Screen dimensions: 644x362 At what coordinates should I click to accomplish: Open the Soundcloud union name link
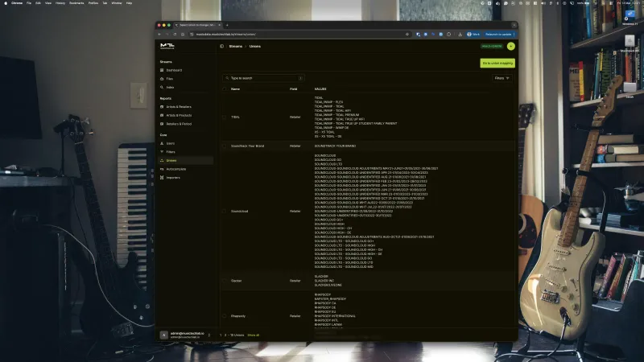coord(239,212)
